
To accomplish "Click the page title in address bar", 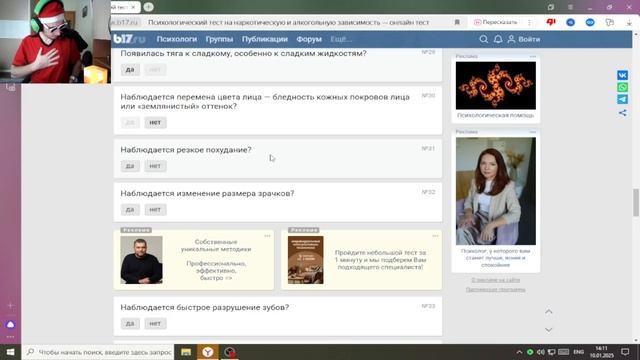I will pyautogui.click(x=288, y=22).
